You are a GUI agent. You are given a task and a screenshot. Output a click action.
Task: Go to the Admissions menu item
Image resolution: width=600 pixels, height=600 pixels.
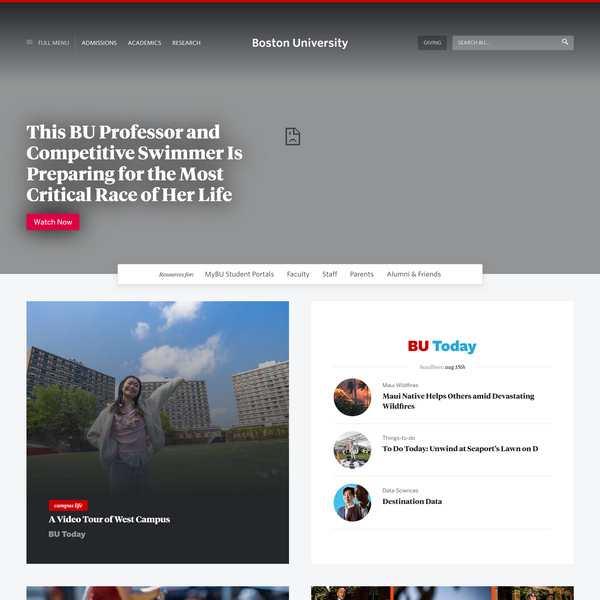point(99,43)
